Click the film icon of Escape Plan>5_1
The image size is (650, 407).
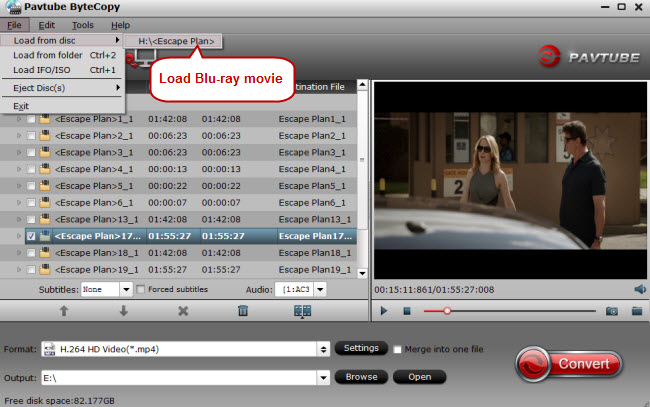coord(45,186)
